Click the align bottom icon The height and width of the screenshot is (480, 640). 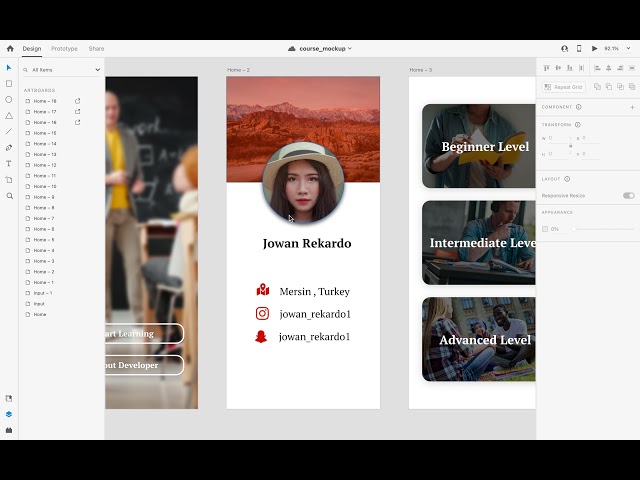(x=570, y=68)
